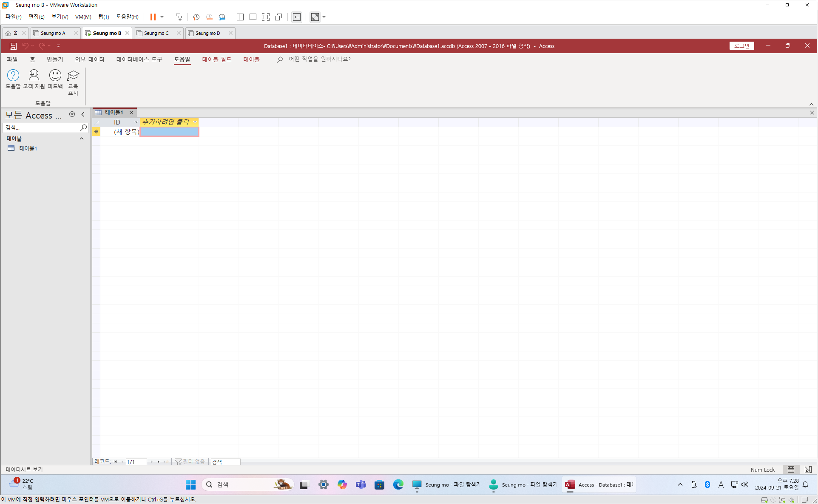Open the ID column header dropdown
This screenshot has width=818, height=504.
(x=136, y=122)
